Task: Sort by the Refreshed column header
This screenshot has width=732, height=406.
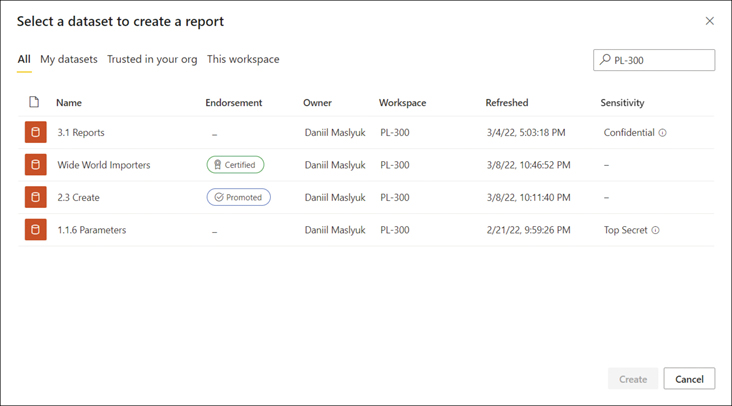Action: point(507,103)
